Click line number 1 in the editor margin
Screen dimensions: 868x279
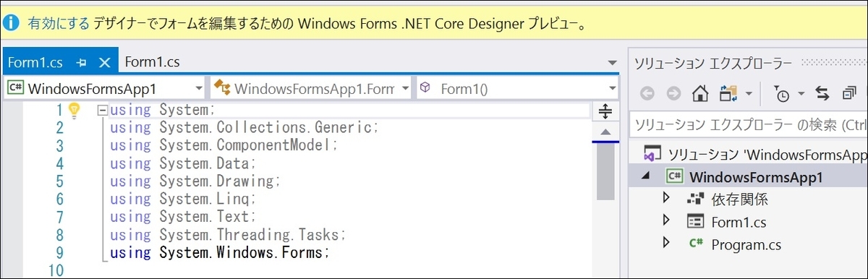click(60, 110)
